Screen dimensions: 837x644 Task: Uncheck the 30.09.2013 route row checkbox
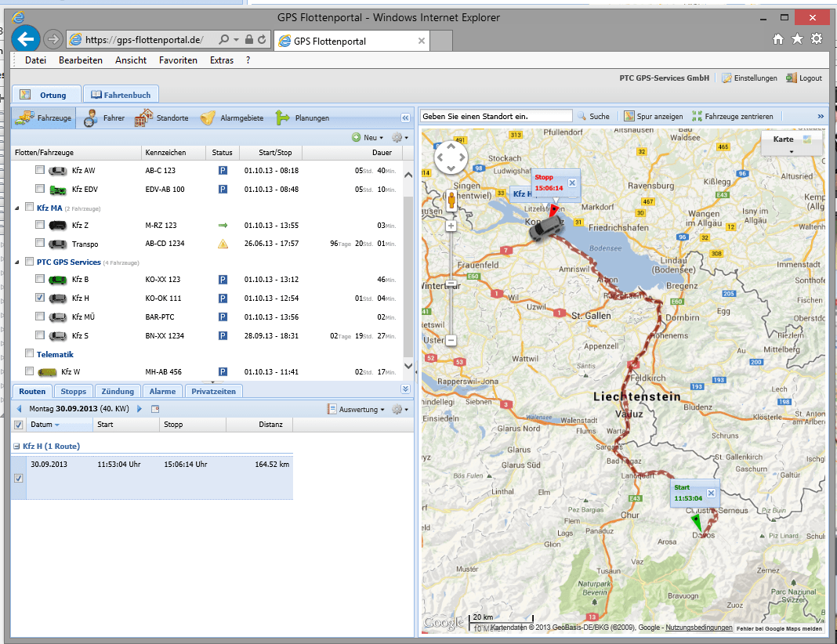tap(19, 478)
